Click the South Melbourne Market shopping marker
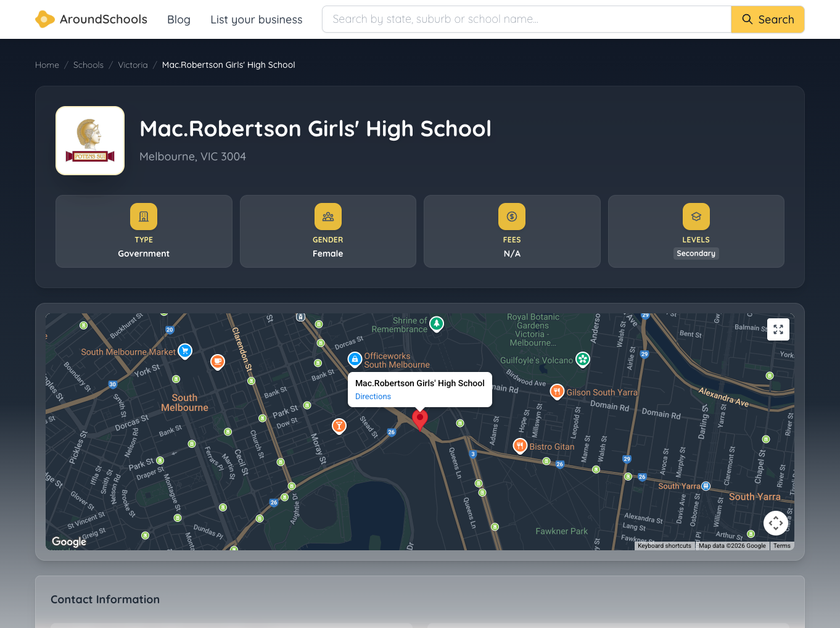This screenshot has width=840, height=628. point(184,351)
